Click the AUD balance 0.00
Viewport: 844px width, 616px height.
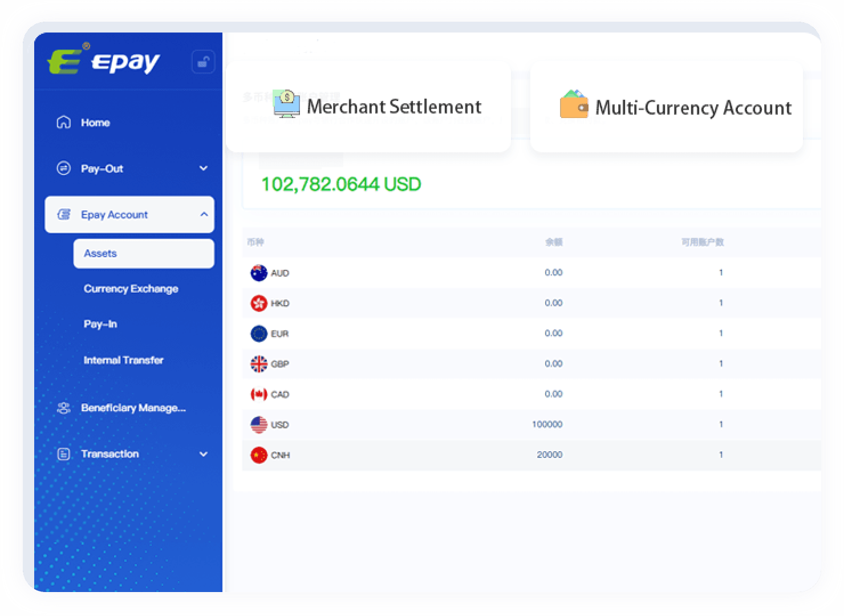[554, 273]
